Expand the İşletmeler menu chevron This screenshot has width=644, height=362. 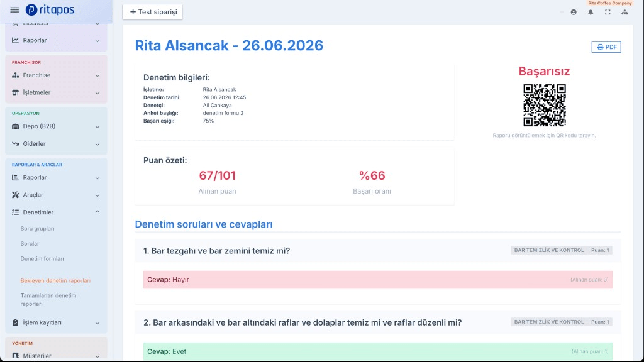pos(97,93)
